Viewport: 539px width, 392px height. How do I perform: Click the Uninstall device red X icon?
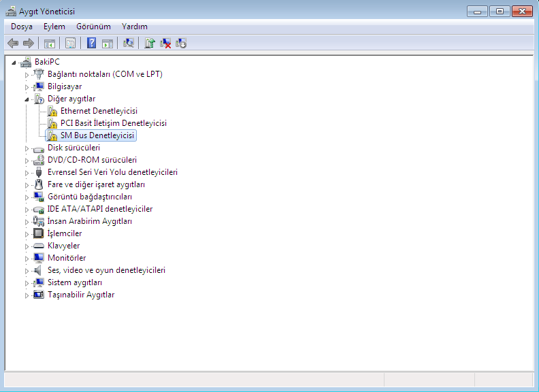(x=165, y=43)
